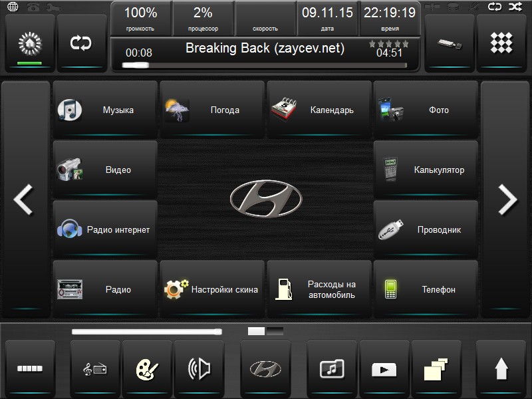The height and width of the screenshot is (399, 532).
Task: Click the white/black theme swatch at bottom
Action: (265, 331)
